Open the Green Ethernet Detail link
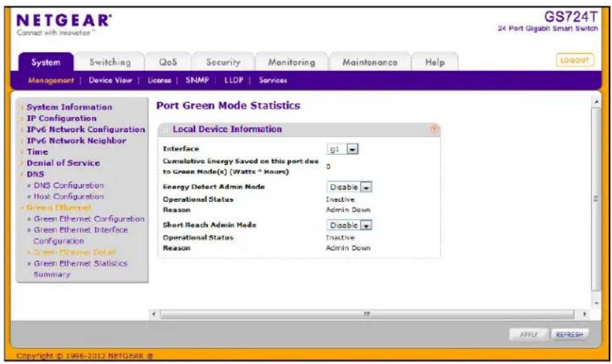Screen dimensions: 612x364 [x=75, y=253]
